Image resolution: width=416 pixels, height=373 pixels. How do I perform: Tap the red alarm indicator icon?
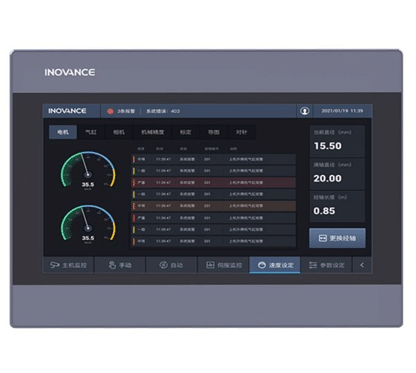110,111
